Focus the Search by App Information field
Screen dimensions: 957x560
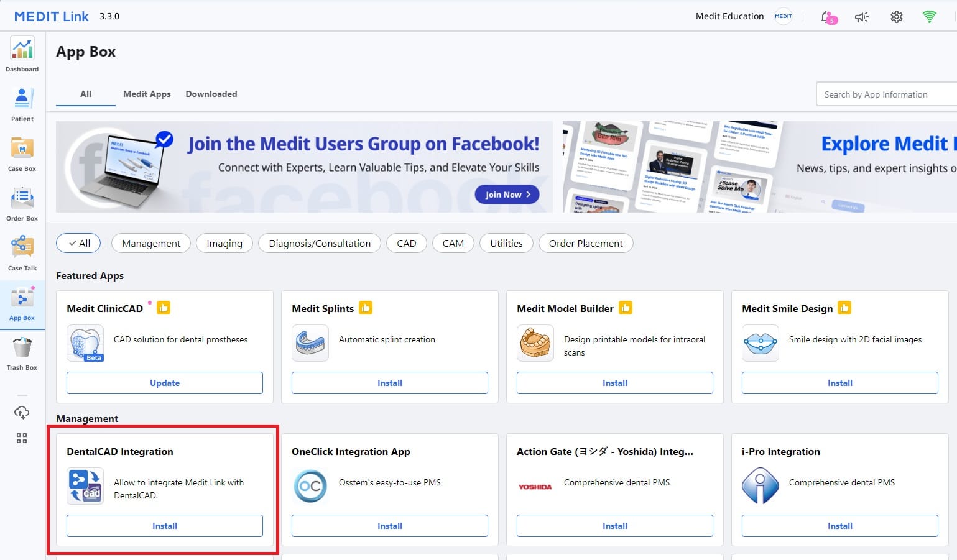pyautogui.click(x=886, y=94)
